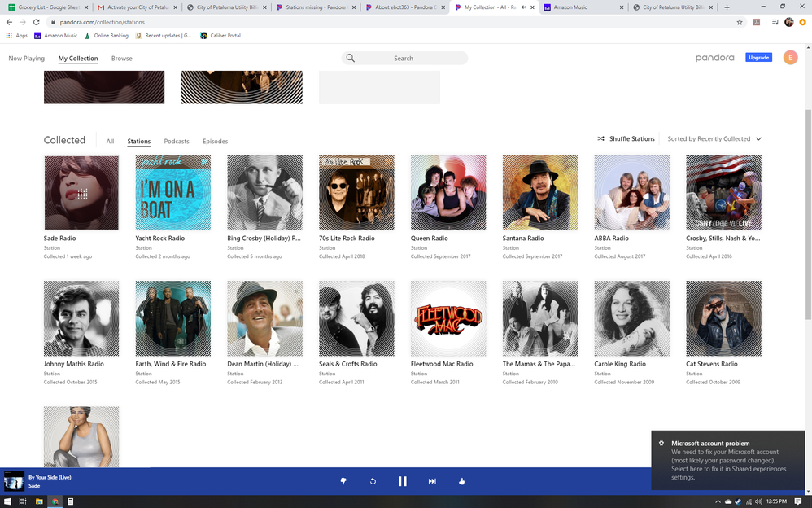This screenshot has width=812, height=508.
Task: Click the Sade artist name in player
Action: click(34, 486)
